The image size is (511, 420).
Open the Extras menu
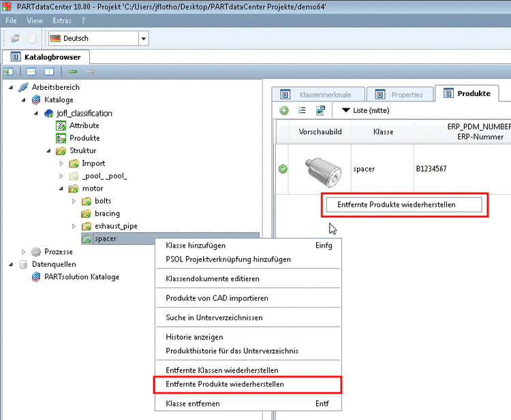(x=62, y=20)
